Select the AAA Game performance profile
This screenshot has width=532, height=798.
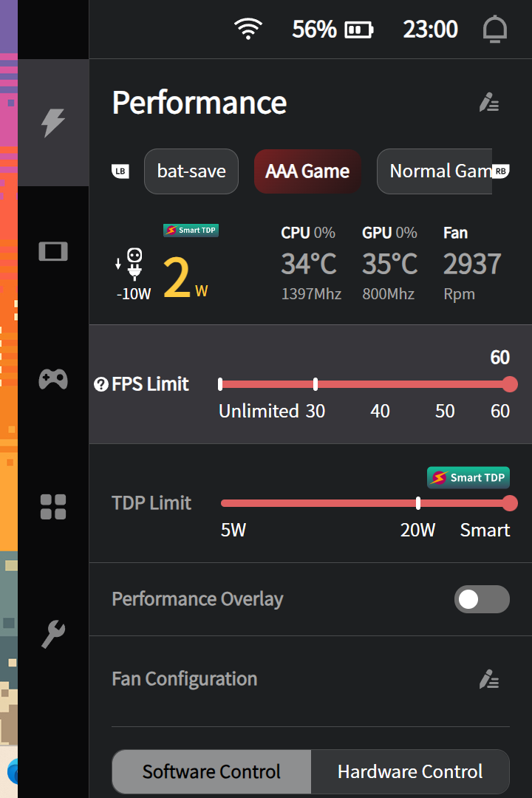(307, 171)
